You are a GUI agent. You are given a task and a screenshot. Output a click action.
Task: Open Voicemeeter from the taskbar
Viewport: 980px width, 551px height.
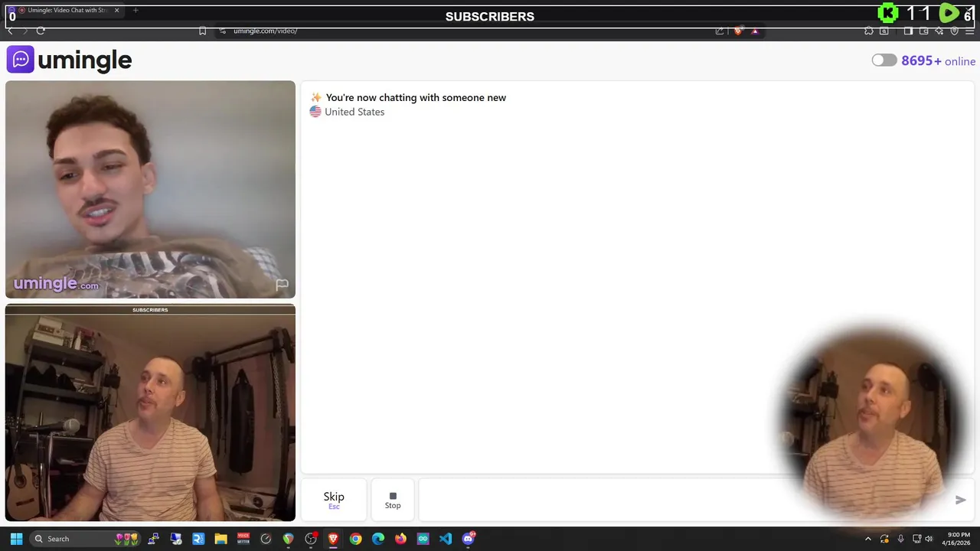[x=243, y=539]
